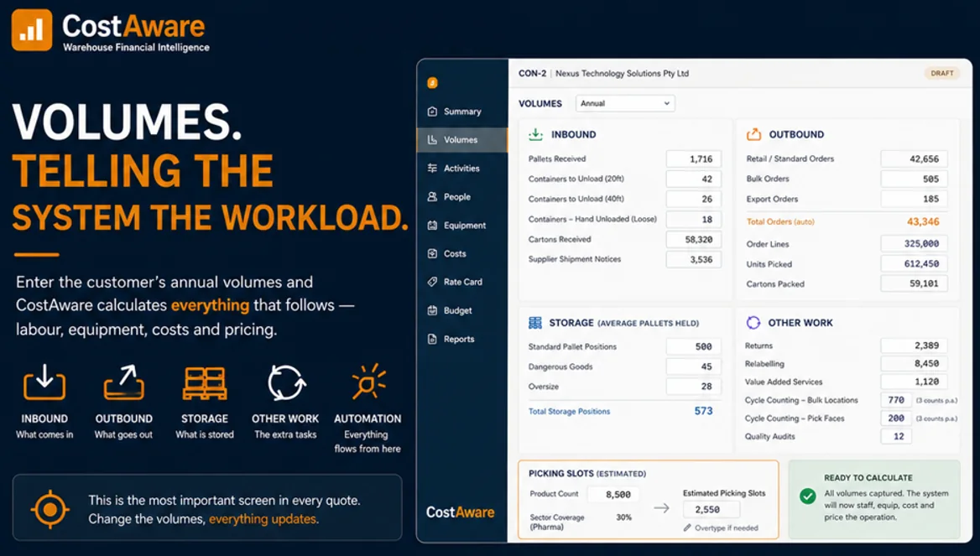Click the orange circle icon atop sidebar

[x=432, y=82]
